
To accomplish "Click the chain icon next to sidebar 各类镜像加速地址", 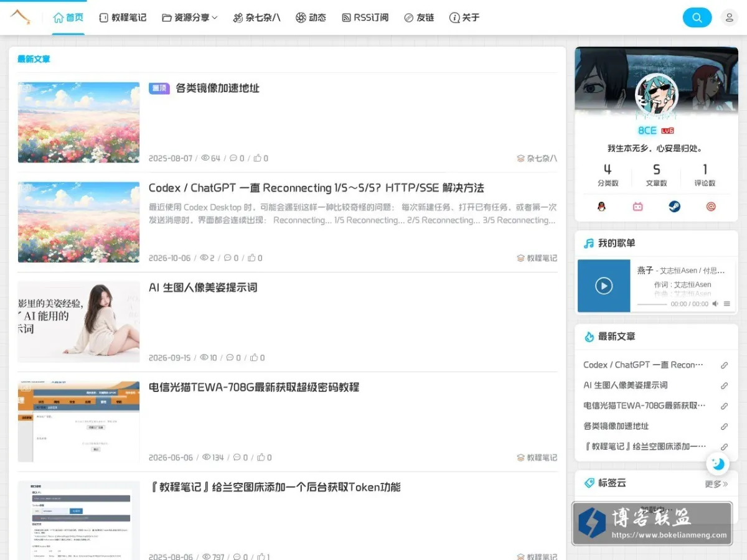I will (x=724, y=427).
